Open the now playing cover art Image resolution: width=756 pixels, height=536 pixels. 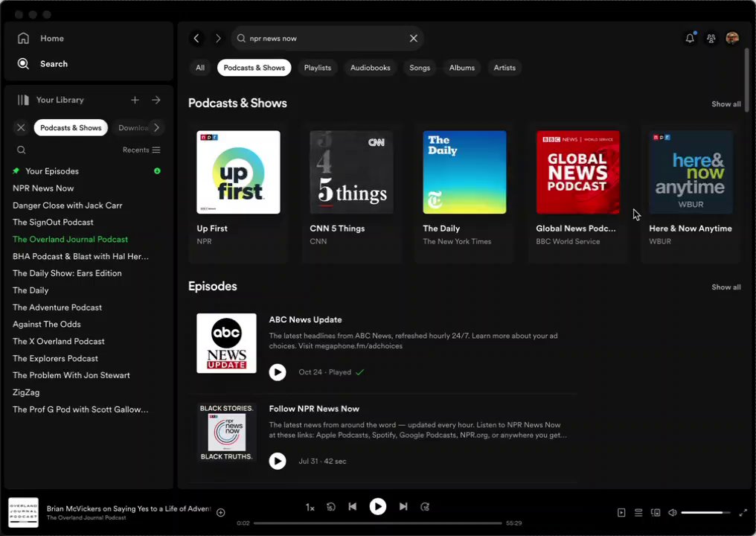[23, 512]
